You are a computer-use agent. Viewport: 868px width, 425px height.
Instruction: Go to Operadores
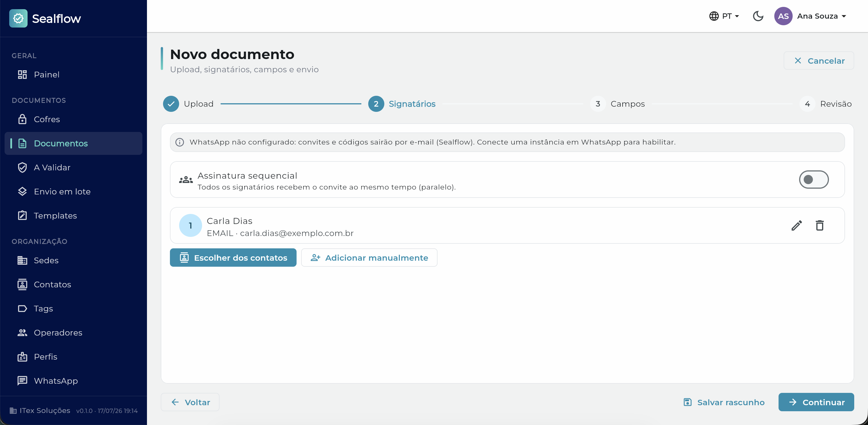pos(73,333)
